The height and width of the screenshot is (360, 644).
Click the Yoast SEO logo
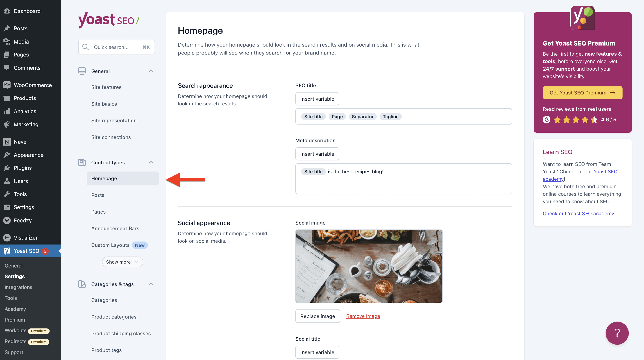pos(108,20)
